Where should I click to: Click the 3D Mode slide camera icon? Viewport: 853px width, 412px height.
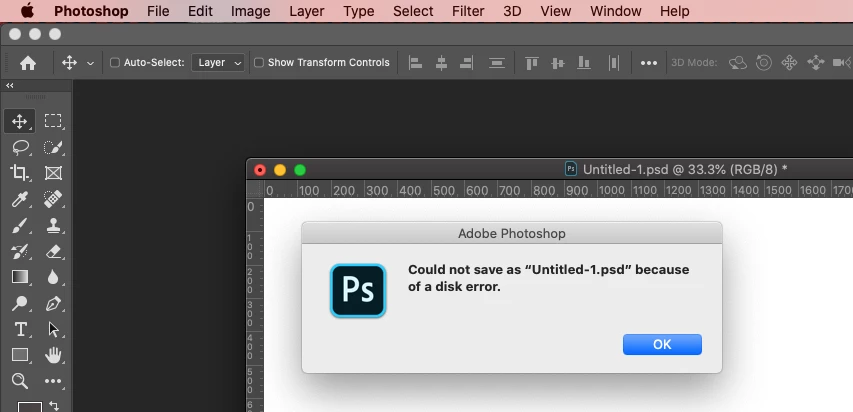point(815,63)
